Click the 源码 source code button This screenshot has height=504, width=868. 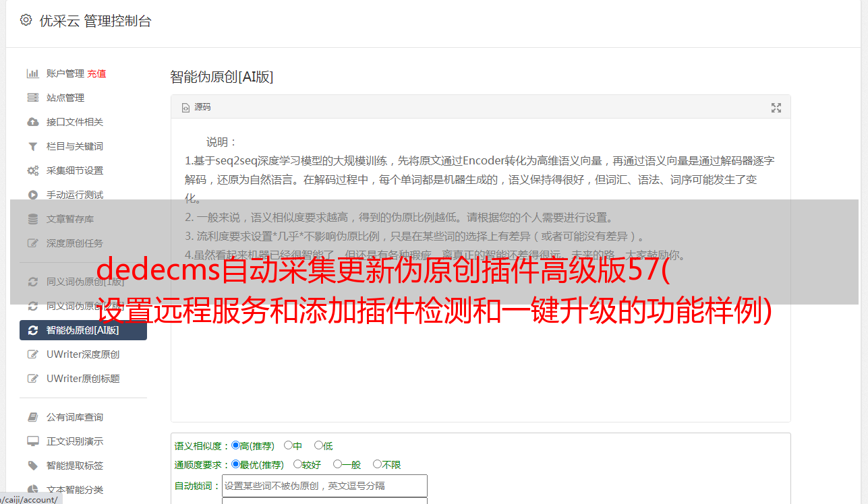tap(196, 107)
